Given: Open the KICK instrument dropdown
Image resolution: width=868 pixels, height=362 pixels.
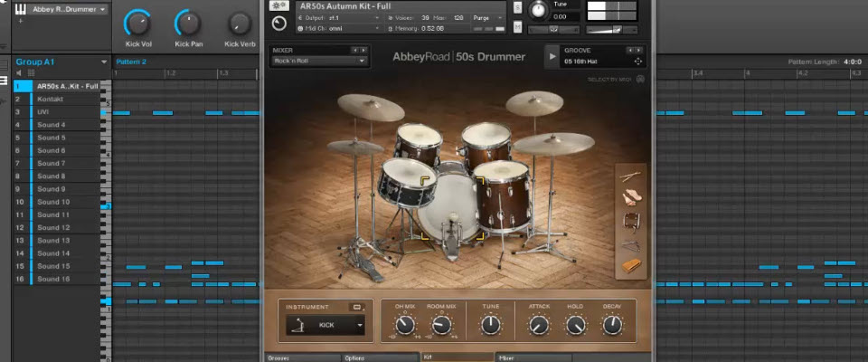Looking at the screenshot, I should click(325, 325).
